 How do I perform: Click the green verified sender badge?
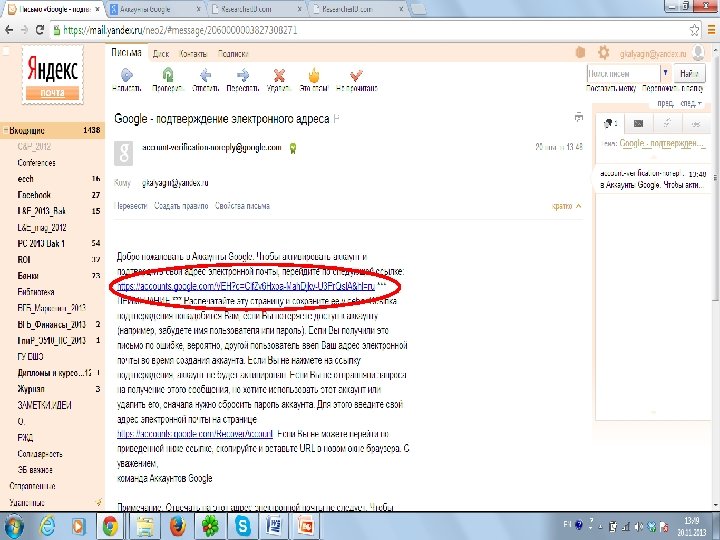tap(292, 148)
